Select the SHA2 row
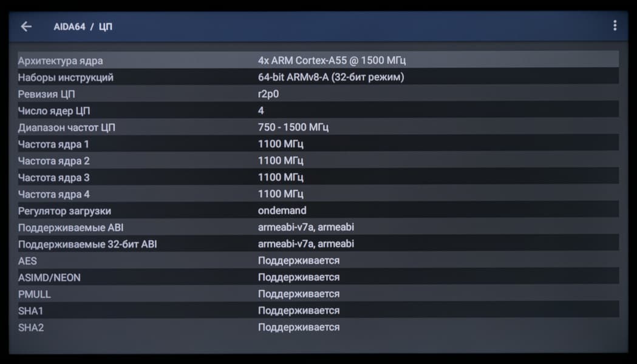The height and width of the screenshot is (364, 637). 318,328
